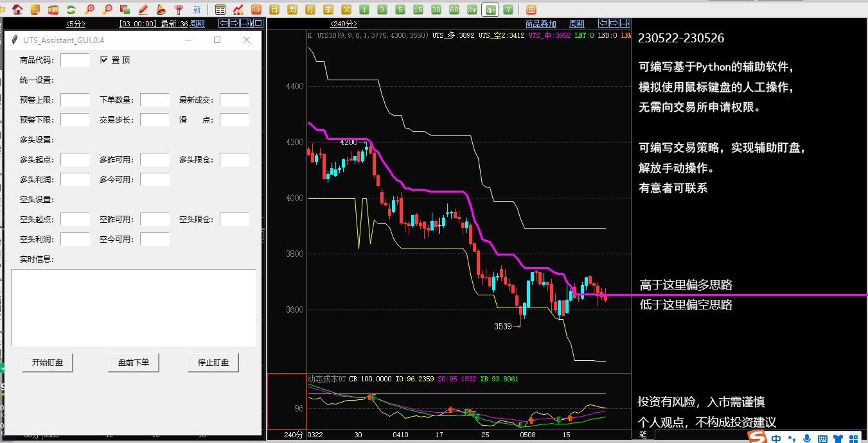Select the zoom in magnifier icon
The height and width of the screenshot is (443, 868).
click(89, 9)
